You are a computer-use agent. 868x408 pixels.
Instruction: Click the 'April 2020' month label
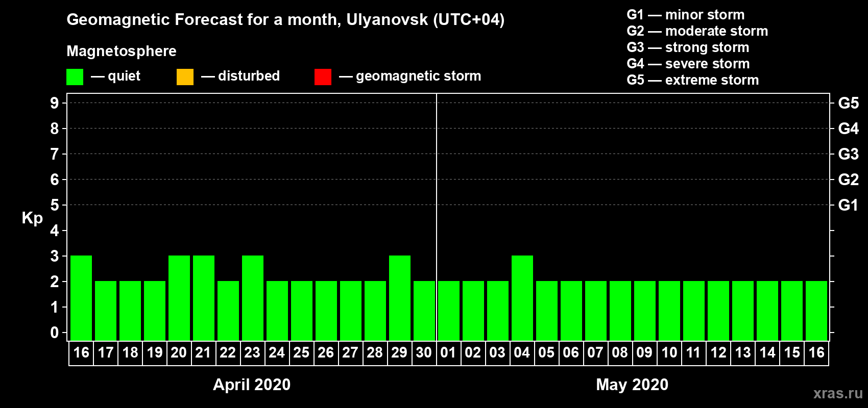tap(252, 385)
